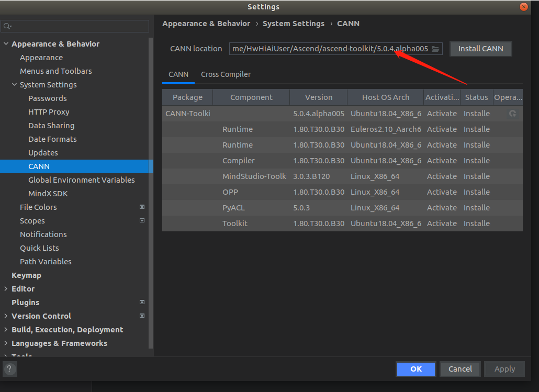This screenshot has height=392, width=539.
Task: Select the CANN tab
Action: pyautogui.click(x=178, y=74)
